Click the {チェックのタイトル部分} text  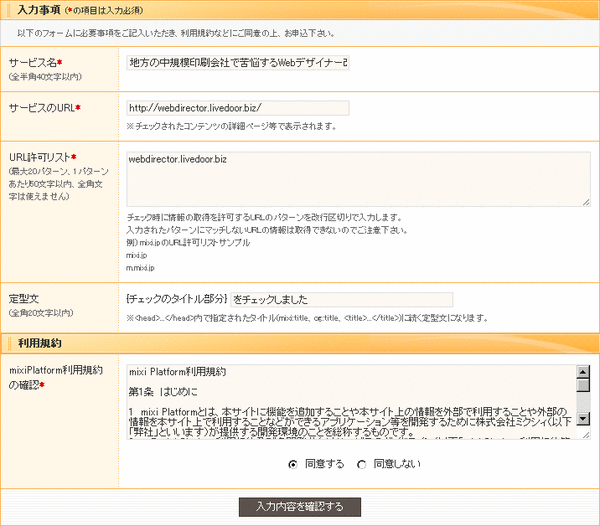(x=177, y=299)
